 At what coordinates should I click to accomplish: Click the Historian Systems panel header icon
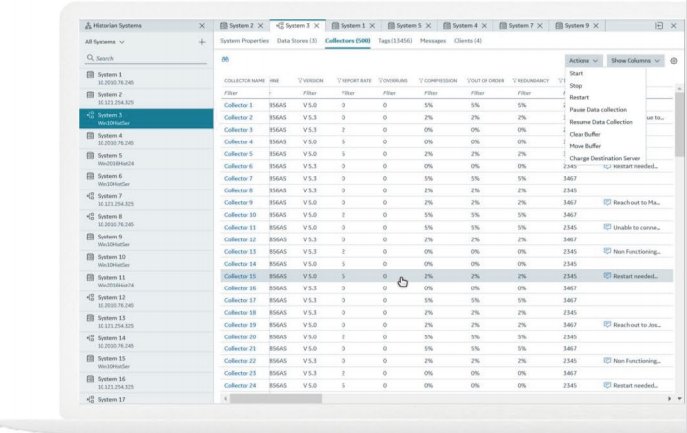point(88,26)
